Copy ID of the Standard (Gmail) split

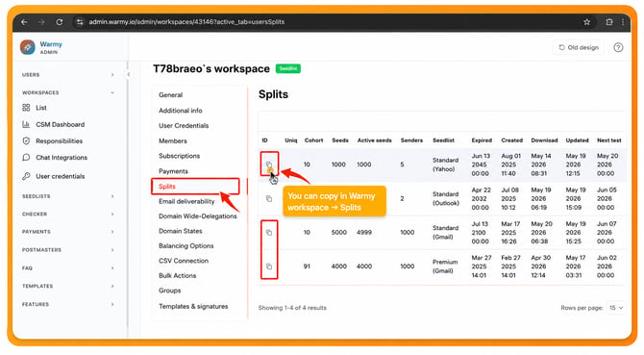point(269,233)
